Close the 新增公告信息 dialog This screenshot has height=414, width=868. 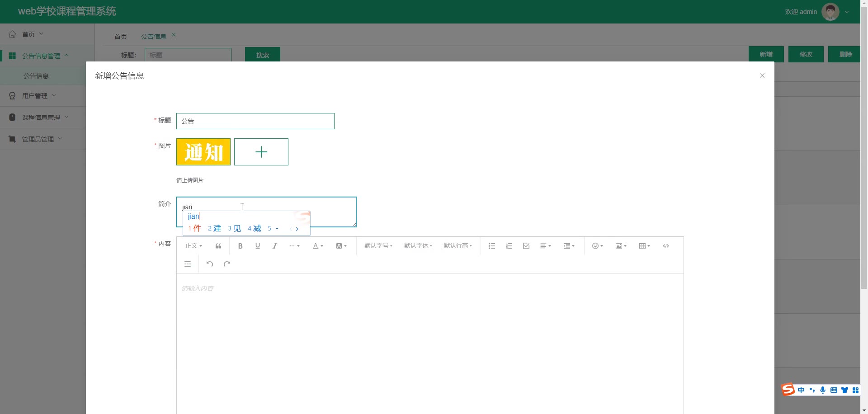click(762, 75)
